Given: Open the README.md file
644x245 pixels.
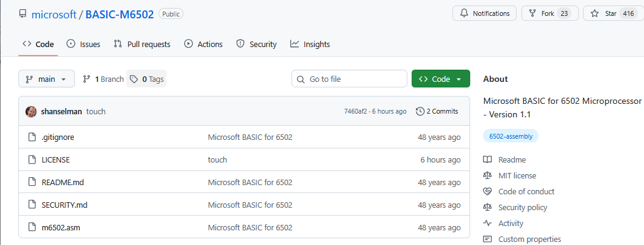Looking at the screenshot, I should pos(63,182).
